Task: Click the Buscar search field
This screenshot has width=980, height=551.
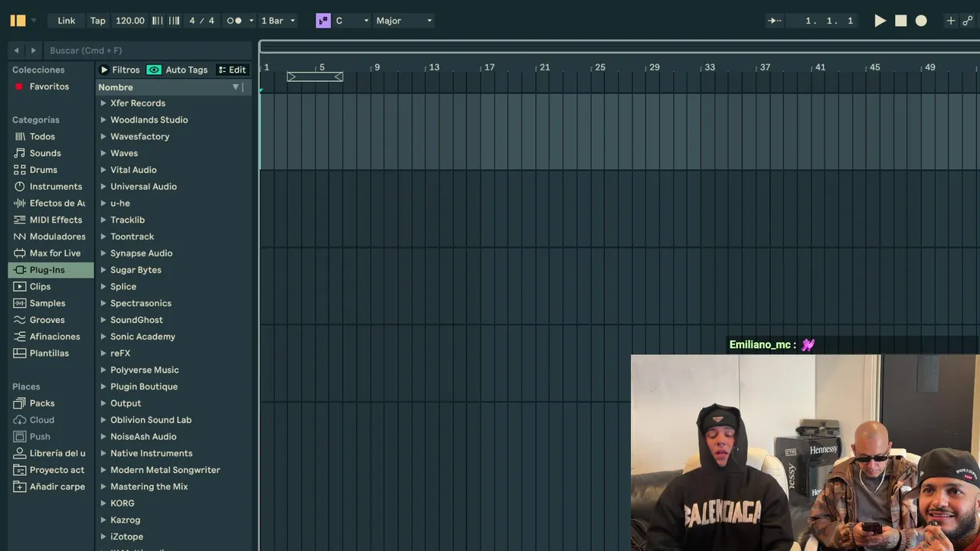Action: [x=147, y=51]
